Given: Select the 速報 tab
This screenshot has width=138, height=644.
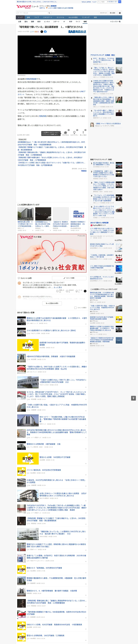Looking at the screenshot, I should coord(28,17).
